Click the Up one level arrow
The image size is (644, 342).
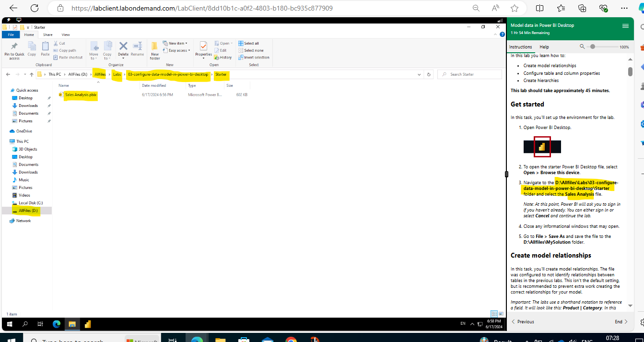point(32,74)
